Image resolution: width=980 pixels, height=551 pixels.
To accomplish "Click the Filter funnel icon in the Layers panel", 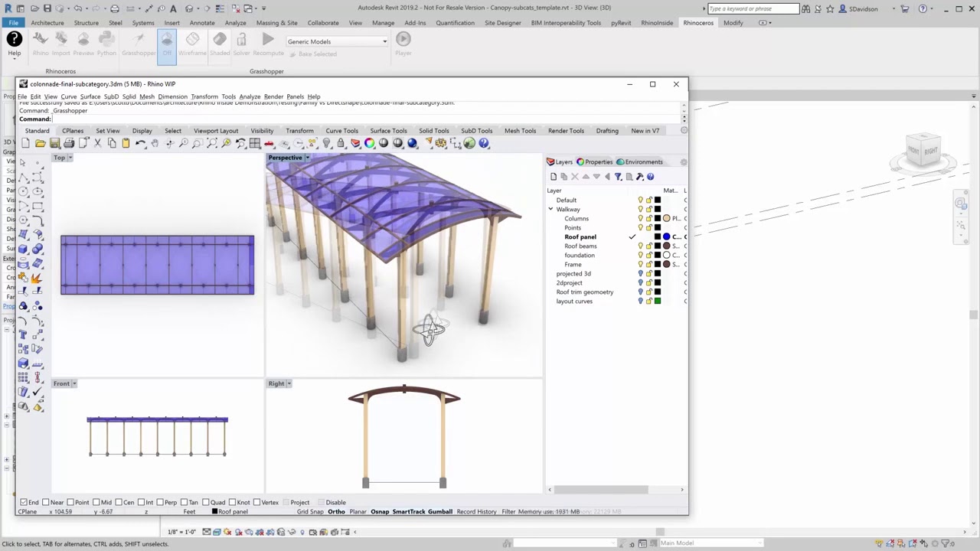I will coord(618,177).
